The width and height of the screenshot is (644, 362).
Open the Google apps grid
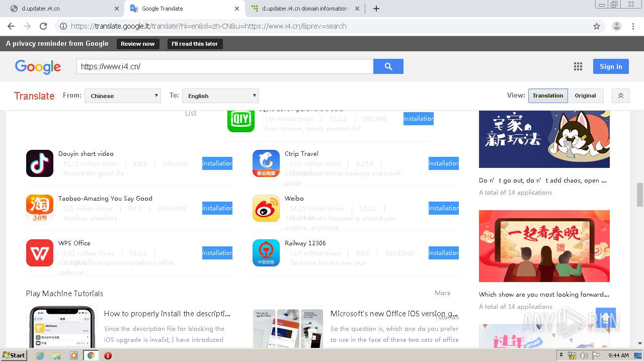(578, 66)
